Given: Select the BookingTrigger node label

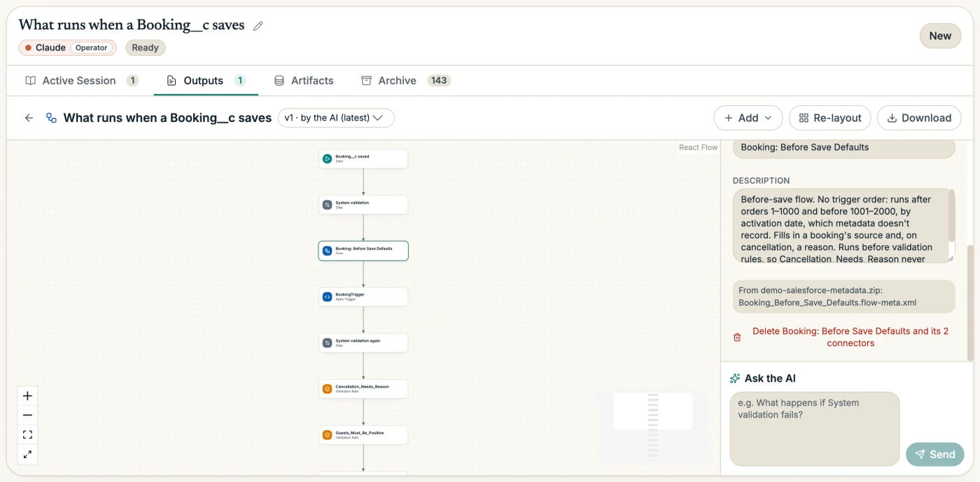Looking at the screenshot, I should pyautogui.click(x=350, y=295).
